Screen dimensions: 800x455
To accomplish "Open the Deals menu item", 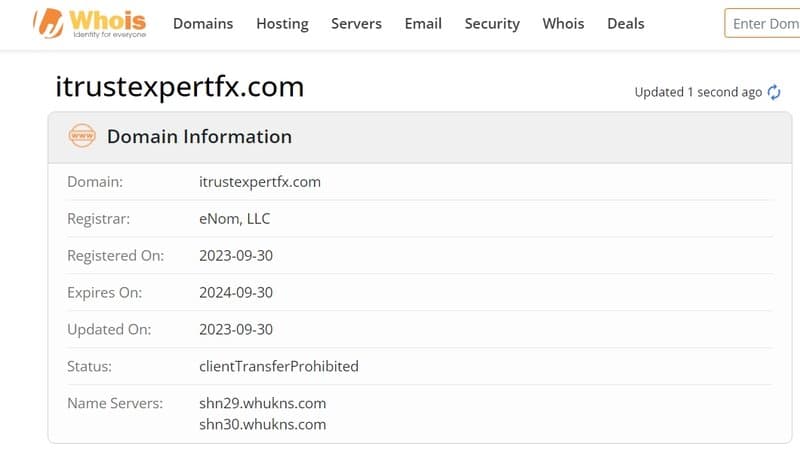I will pos(626,23).
